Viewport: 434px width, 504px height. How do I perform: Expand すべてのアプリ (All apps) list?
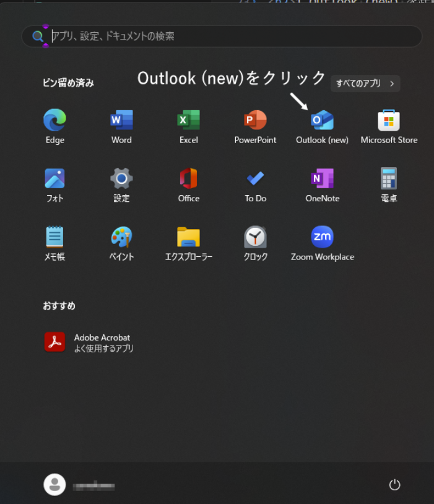click(x=365, y=84)
